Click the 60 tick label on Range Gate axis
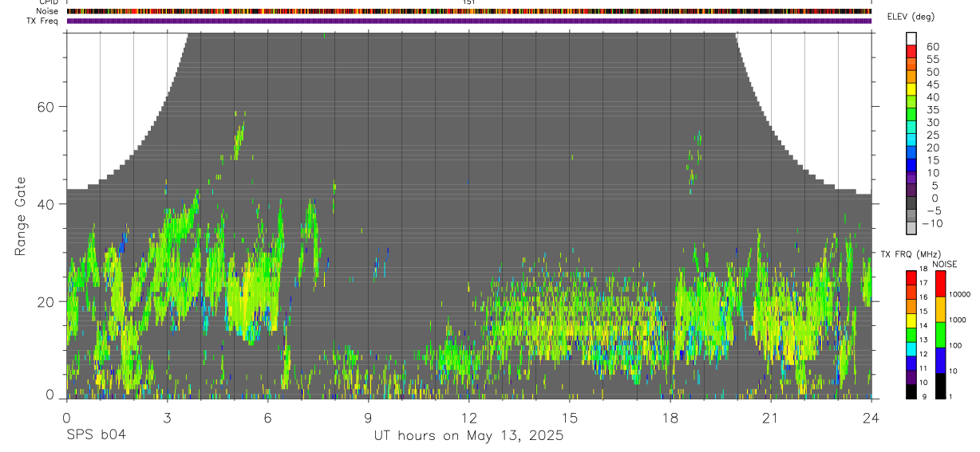The width and height of the screenshot is (980, 452). point(46,107)
